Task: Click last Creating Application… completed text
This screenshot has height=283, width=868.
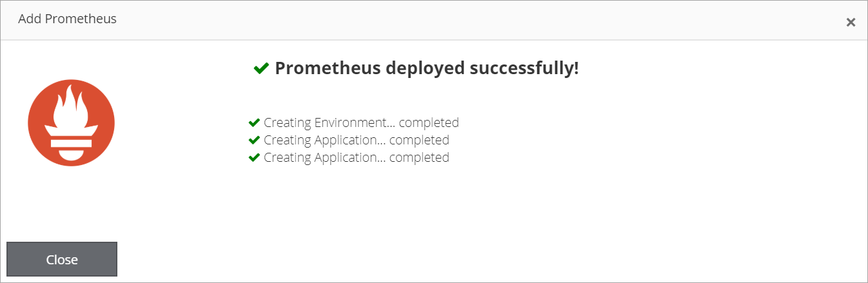Action: pyautogui.click(x=357, y=157)
